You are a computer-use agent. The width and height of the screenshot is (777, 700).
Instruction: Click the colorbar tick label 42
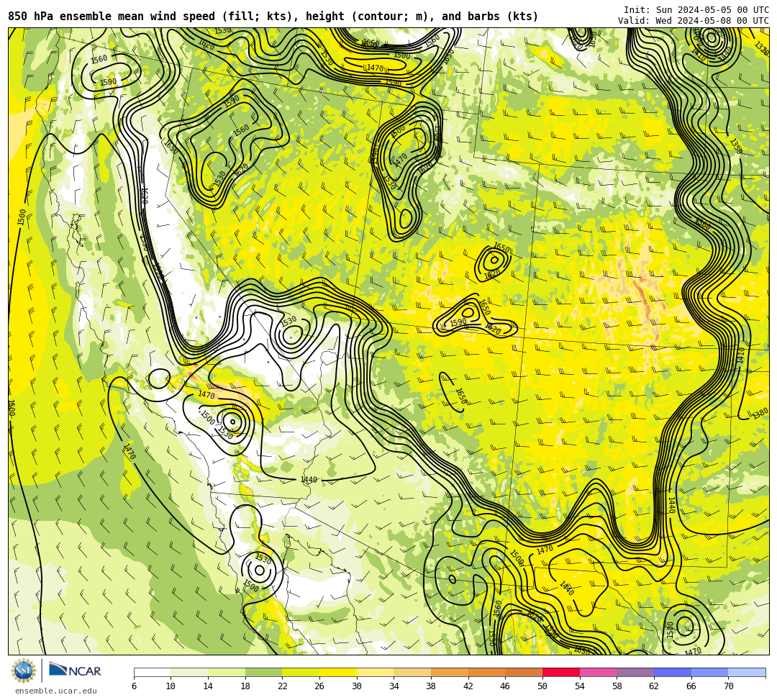pos(468,686)
